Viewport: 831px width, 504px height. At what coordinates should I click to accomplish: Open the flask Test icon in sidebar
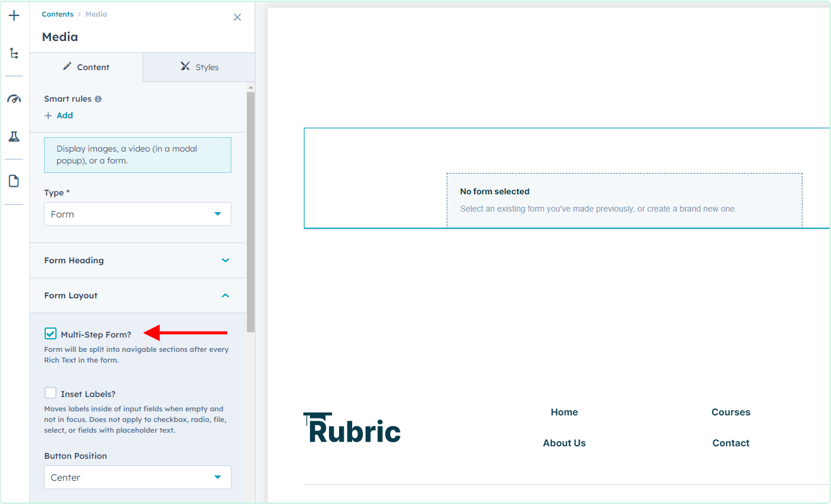click(x=14, y=137)
